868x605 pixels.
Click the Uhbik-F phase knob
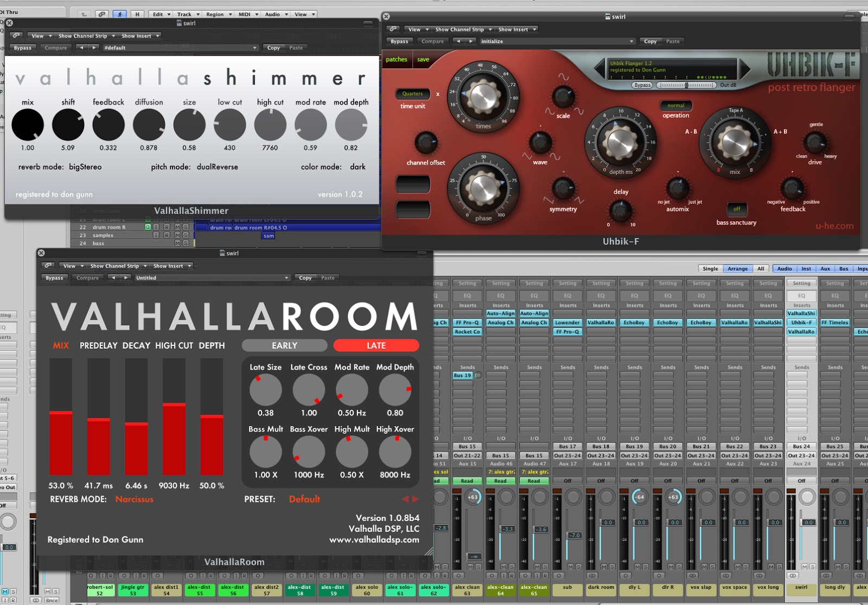[483, 189]
